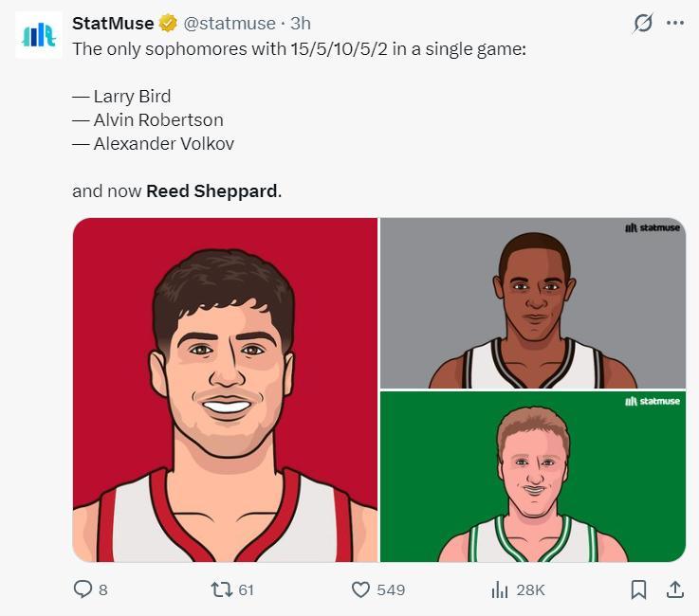
Task: Click the bold Reed Sheppard text
Action: click(212, 190)
